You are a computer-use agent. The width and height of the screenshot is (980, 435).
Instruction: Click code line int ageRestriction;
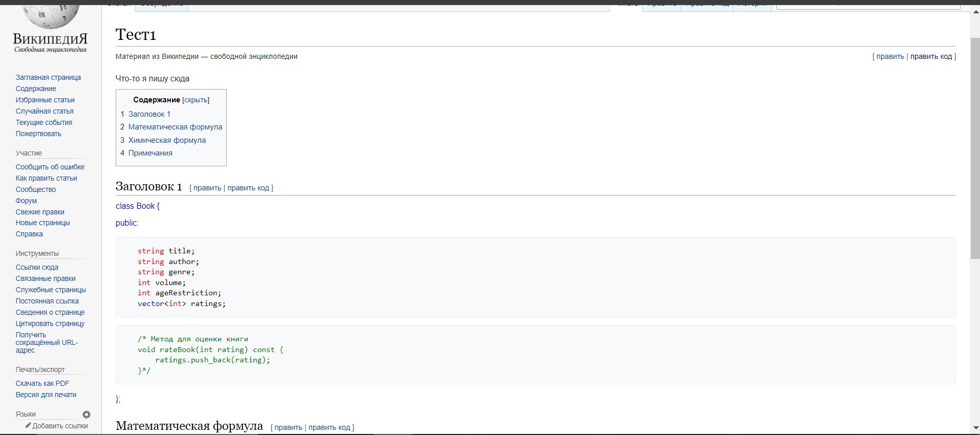pos(180,293)
